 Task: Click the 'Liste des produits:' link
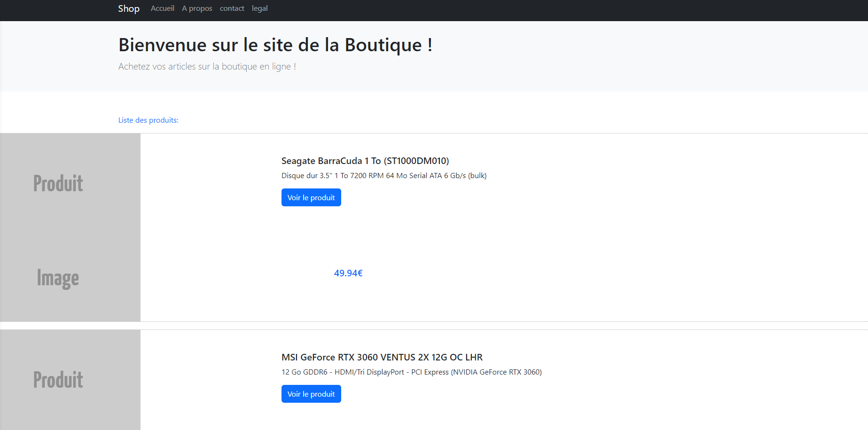(x=149, y=120)
